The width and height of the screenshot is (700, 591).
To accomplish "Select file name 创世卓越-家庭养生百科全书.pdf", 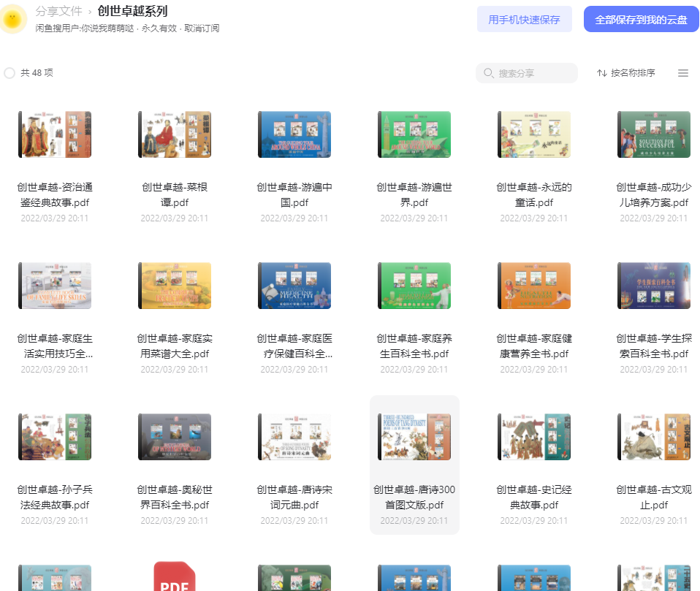I will (x=414, y=346).
